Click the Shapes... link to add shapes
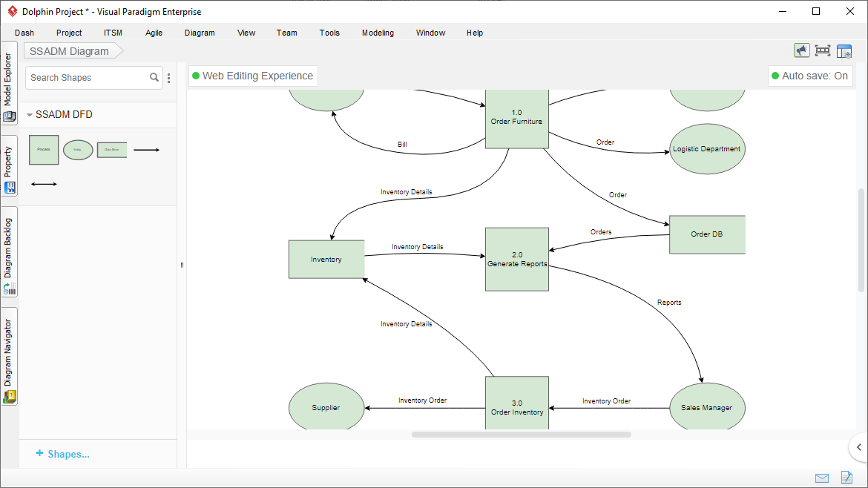This screenshot has height=488, width=868. [x=62, y=454]
